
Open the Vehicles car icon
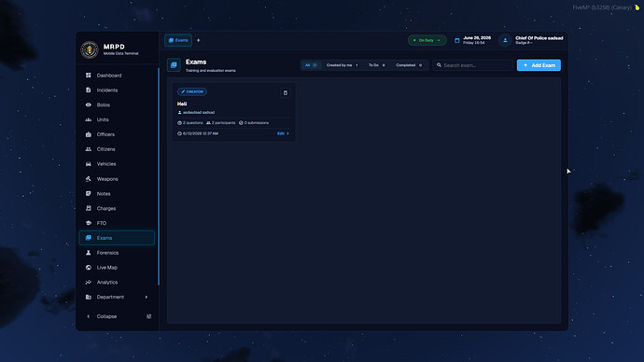click(89, 164)
